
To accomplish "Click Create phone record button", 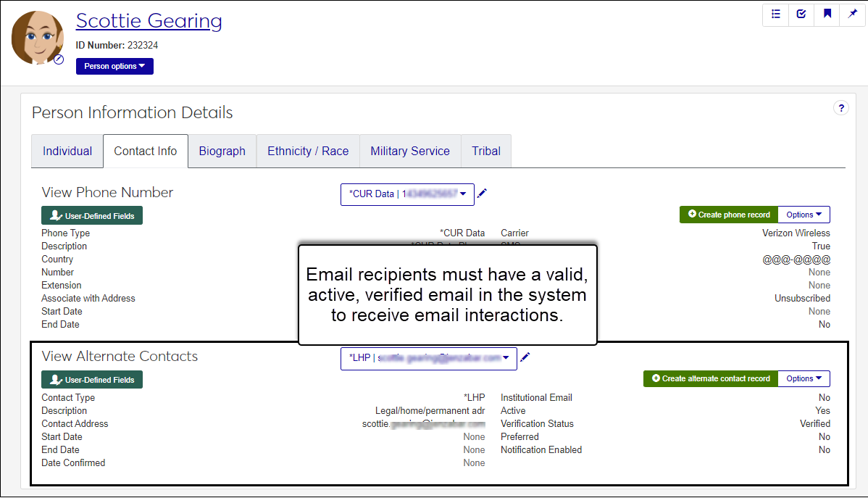I will click(728, 215).
